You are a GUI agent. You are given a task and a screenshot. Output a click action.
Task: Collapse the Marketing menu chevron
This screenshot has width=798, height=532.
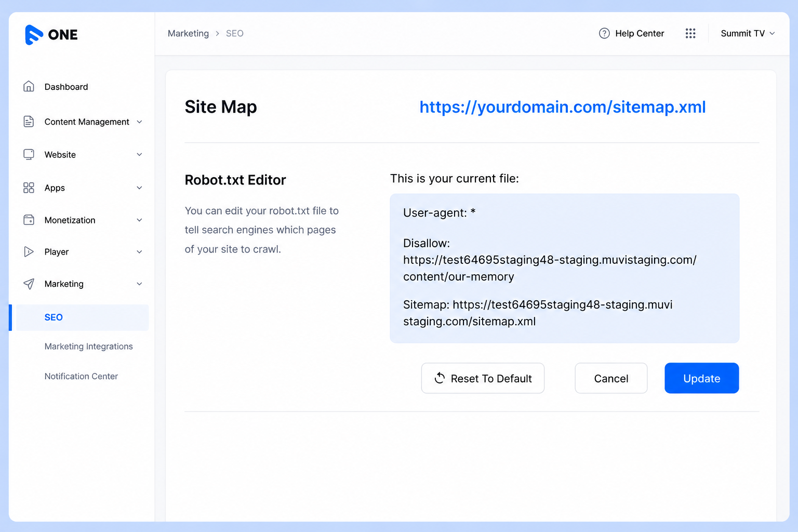pyautogui.click(x=139, y=284)
